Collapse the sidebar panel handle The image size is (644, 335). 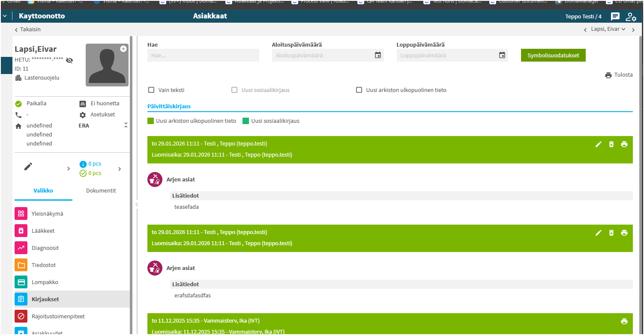tap(137, 205)
